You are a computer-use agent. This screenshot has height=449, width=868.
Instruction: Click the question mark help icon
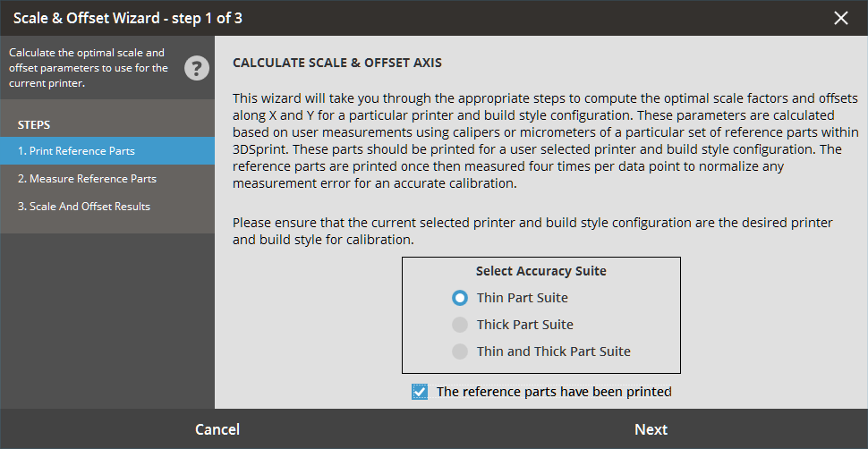click(x=197, y=68)
